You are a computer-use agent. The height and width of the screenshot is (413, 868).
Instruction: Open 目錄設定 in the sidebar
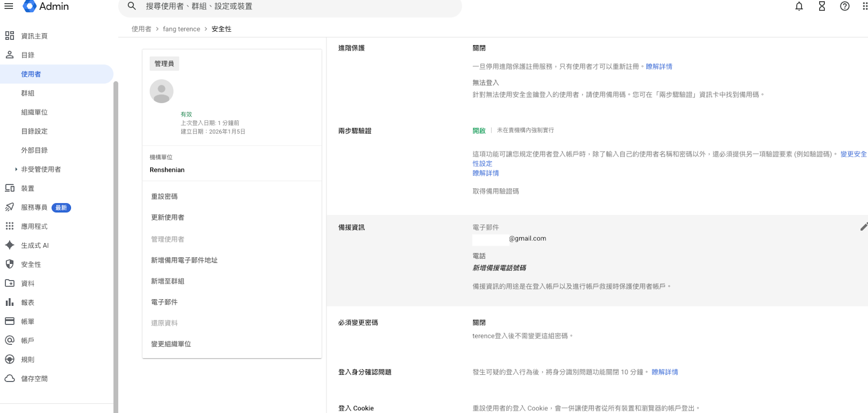35,131
